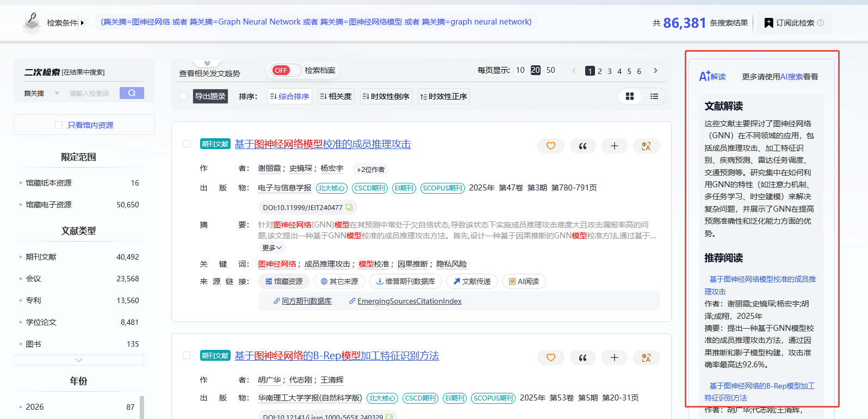The image size is (868, 419).
Task: Go to results page 3
Action: click(610, 71)
